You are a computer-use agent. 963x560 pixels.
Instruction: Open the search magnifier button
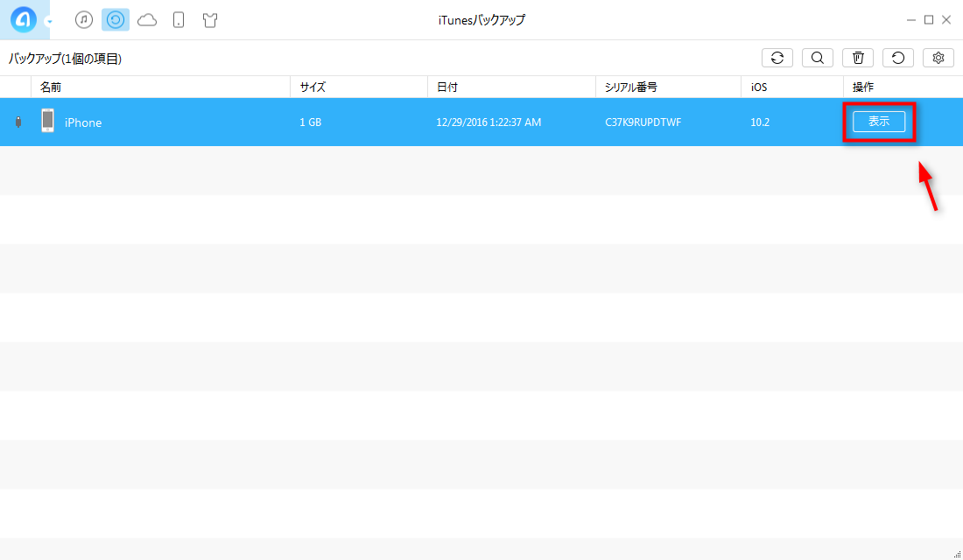[x=818, y=58]
